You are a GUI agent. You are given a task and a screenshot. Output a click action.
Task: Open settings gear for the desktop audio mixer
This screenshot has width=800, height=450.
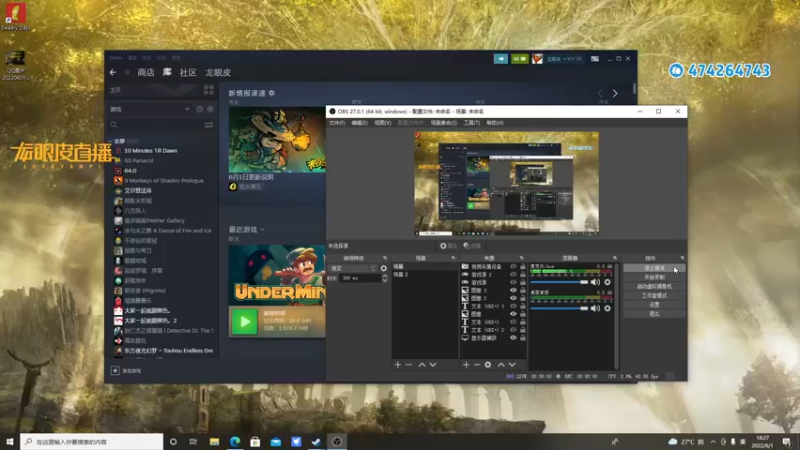coord(607,308)
